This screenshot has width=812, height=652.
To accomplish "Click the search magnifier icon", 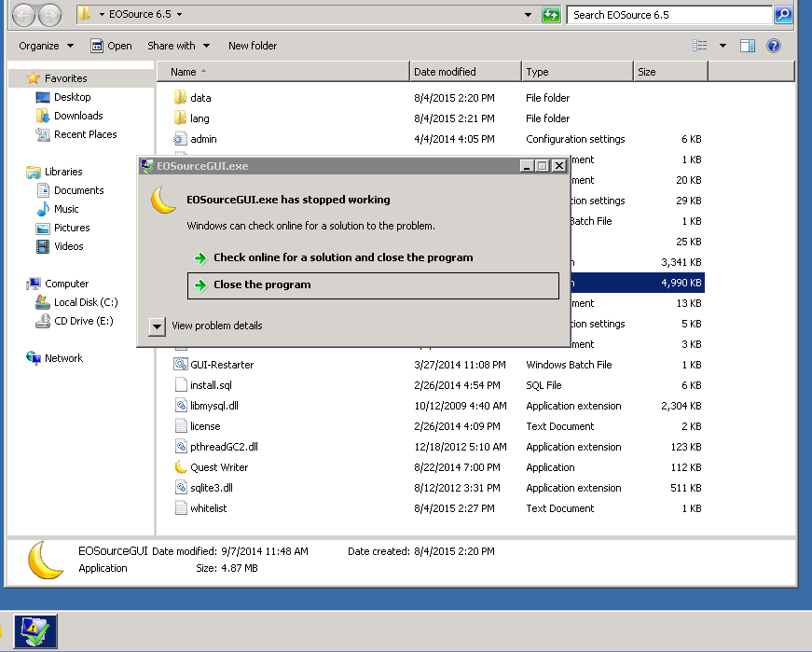I will 783,15.
